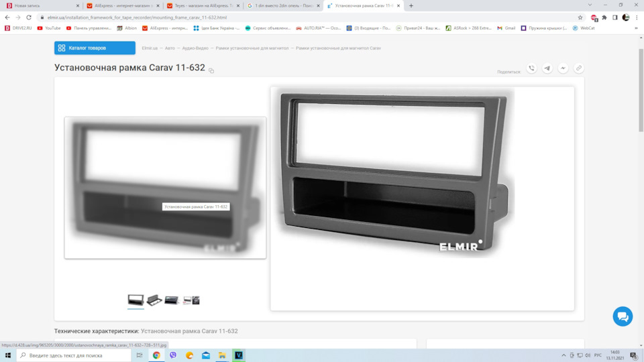The width and height of the screenshot is (644, 362).
Task: Open Рамки установочные для магнитол breadcrumb
Action: (x=252, y=48)
